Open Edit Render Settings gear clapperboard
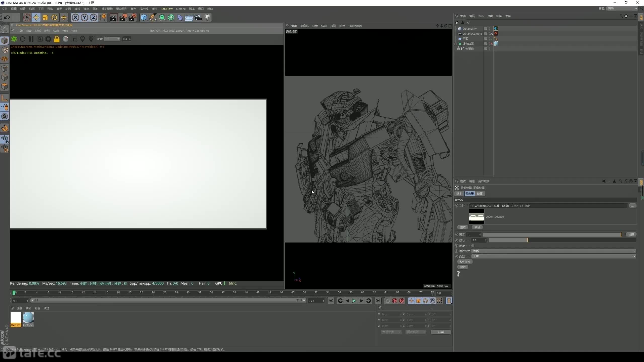The image size is (644, 362). tap(132, 17)
